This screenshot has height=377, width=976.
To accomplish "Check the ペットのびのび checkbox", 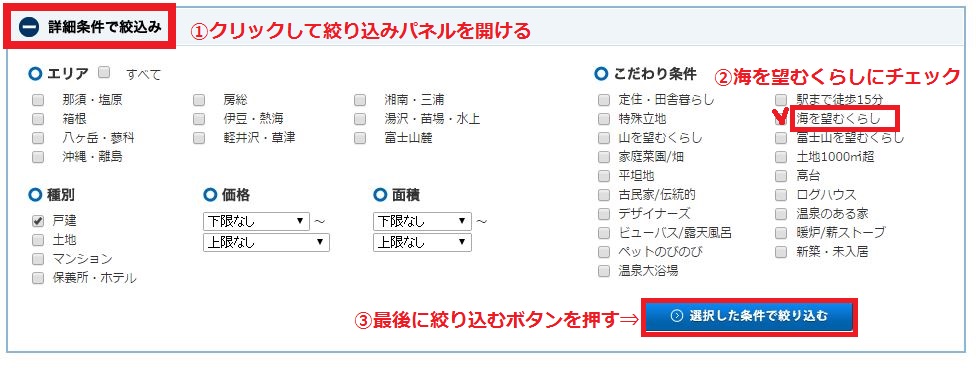I will pyautogui.click(x=604, y=252).
